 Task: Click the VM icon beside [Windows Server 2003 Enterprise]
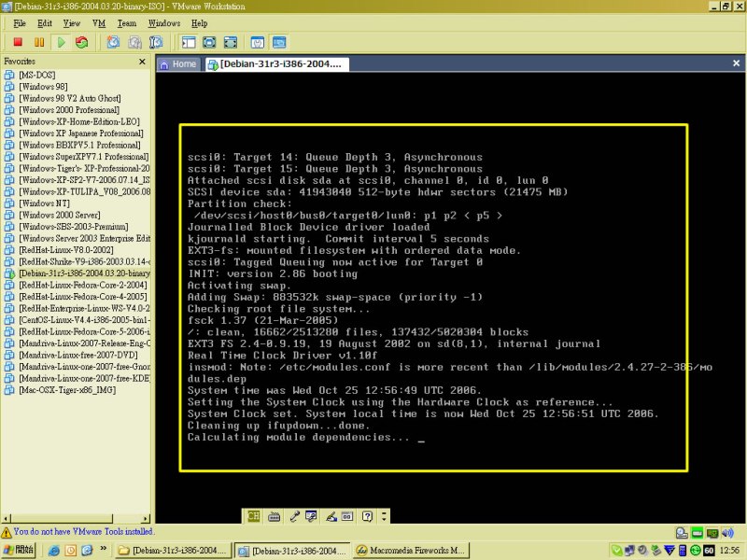(9, 238)
